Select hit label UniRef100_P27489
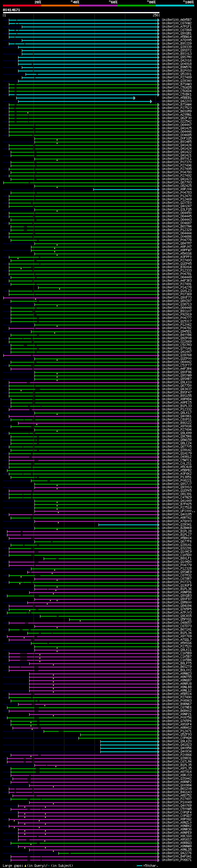The image size is (197, 868). click(x=177, y=78)
